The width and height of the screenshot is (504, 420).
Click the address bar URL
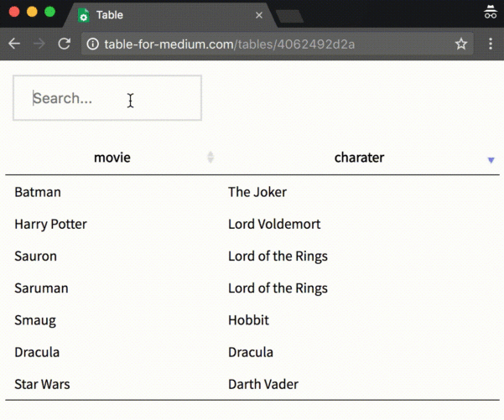click(x=229, y=44)
